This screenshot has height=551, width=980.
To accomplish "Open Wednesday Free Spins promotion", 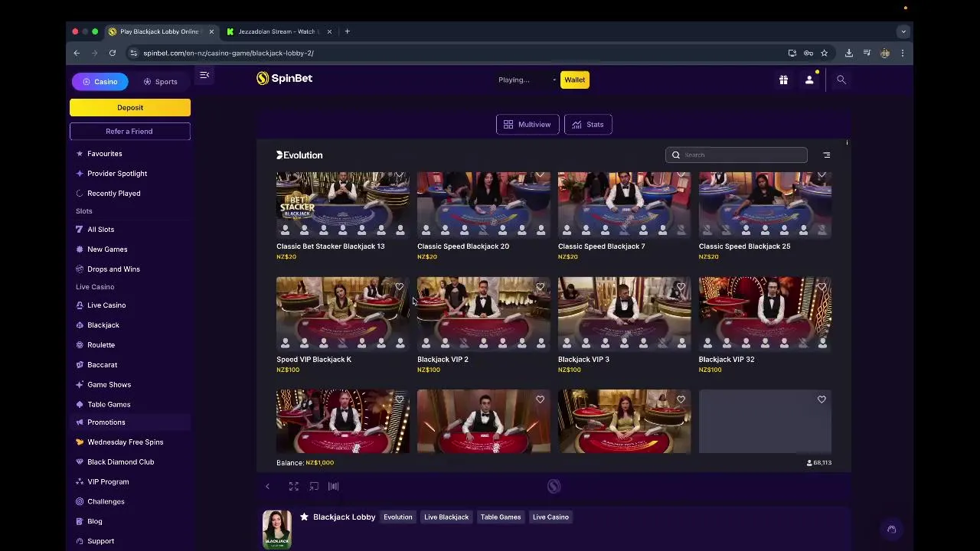I will [125, 442].
